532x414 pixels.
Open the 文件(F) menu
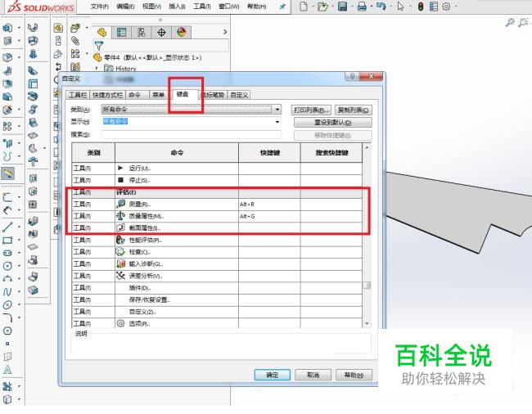(99, 7)
